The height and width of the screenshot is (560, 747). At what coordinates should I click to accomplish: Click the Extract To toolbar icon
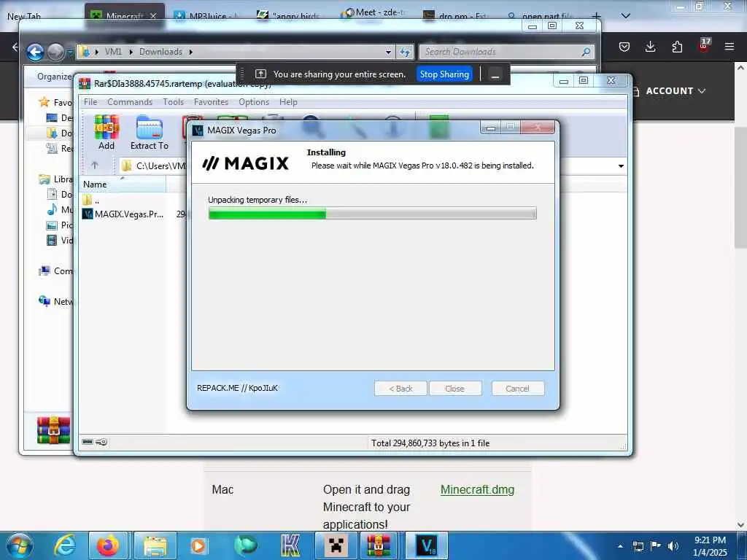click(x=149, y=133)
